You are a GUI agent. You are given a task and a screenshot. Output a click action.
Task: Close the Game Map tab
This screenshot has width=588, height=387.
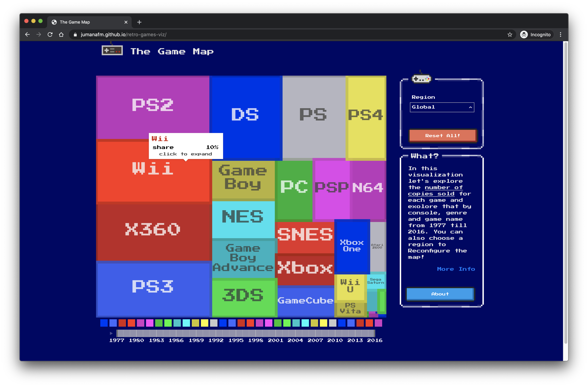(x=126, y=22)
